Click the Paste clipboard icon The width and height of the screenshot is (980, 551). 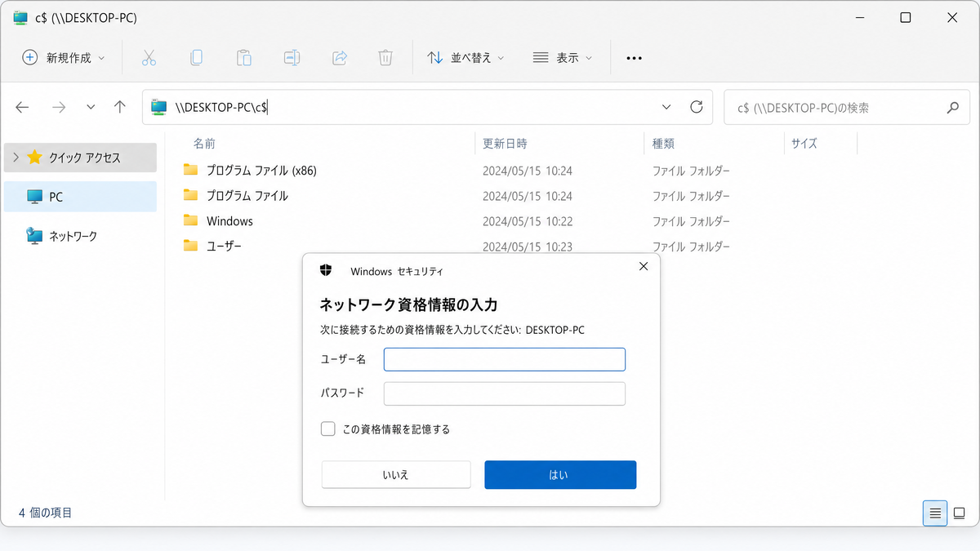[x=243, y=58]
